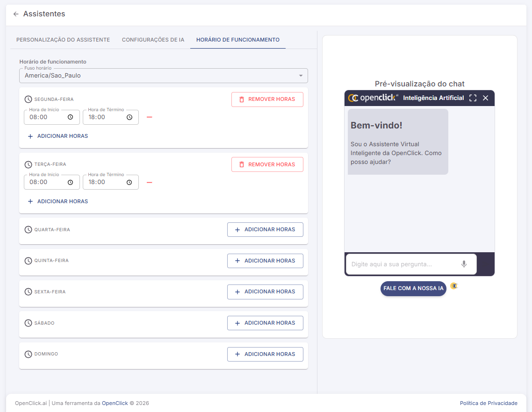Add hours for Quarta-feira
The width and height of the screenshot is (532, 412).
[265, 229]
